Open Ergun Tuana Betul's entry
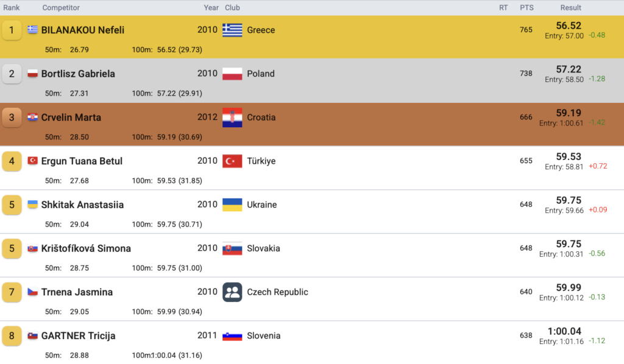Screen dimensions: 624x364 (82, 161)
